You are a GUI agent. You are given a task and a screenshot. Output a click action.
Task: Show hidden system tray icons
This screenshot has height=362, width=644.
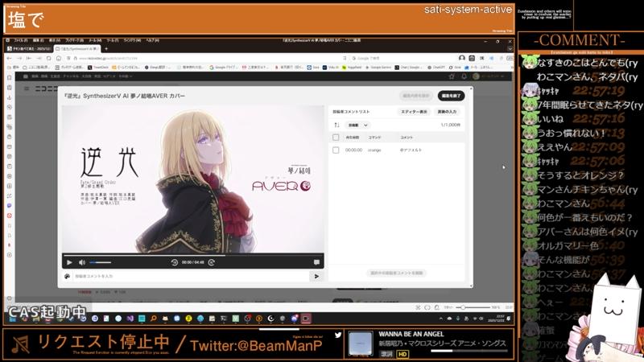(440, 319)
